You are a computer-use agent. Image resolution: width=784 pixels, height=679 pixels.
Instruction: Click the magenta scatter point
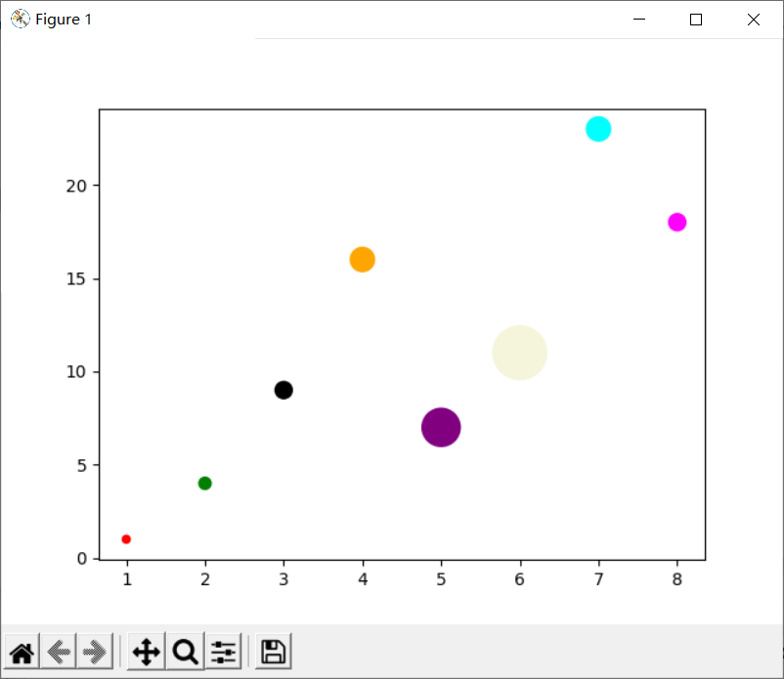[677, 222]
